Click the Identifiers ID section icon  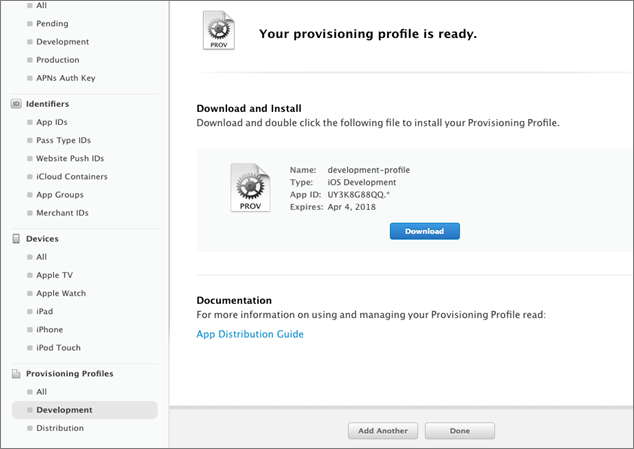point(16,104)
